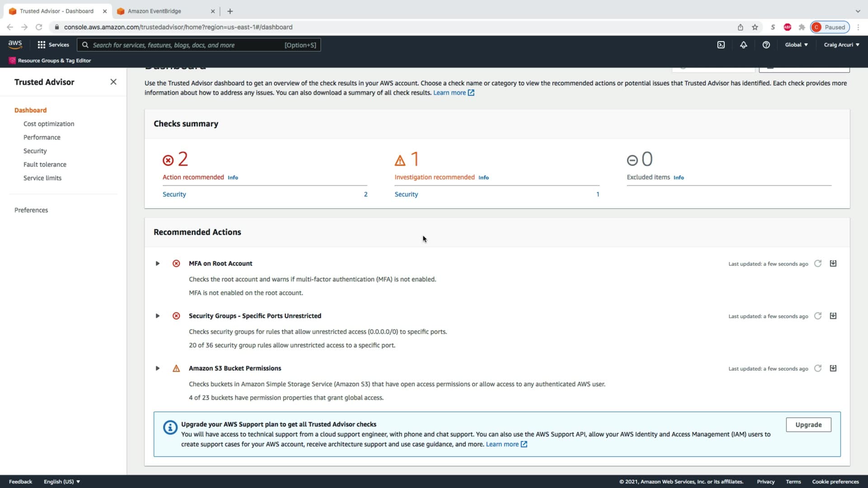This screenshot has height=488, width=868.
Task: Go to Cost optimization in the sidebar
Action: pos(49,124)
